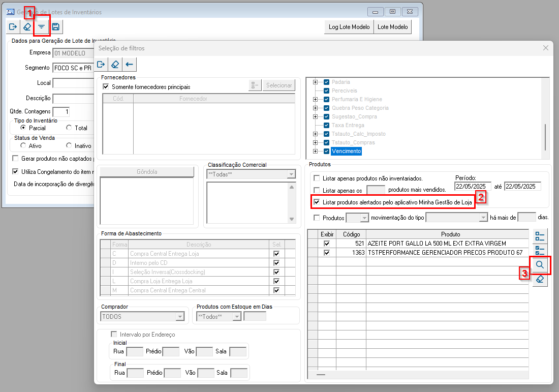Toggle Sel checkbox for Seleção Inversa(Crossdocking)
Viewport: 559px width, 392px height.
click(x=276, y=272)
